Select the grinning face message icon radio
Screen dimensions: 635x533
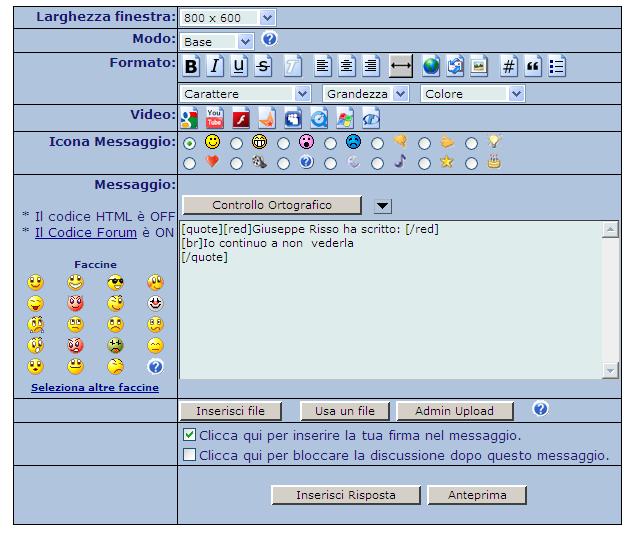pyautogui.click(x=237, y=143)
